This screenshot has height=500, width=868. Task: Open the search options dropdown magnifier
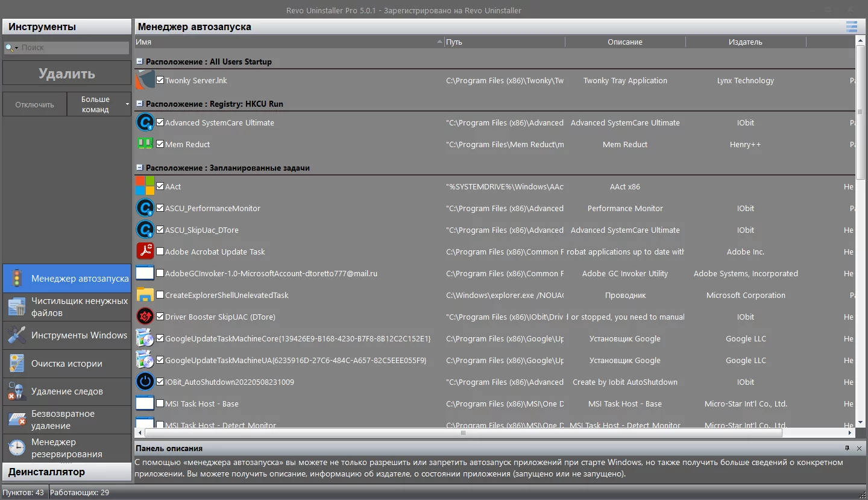12,48
